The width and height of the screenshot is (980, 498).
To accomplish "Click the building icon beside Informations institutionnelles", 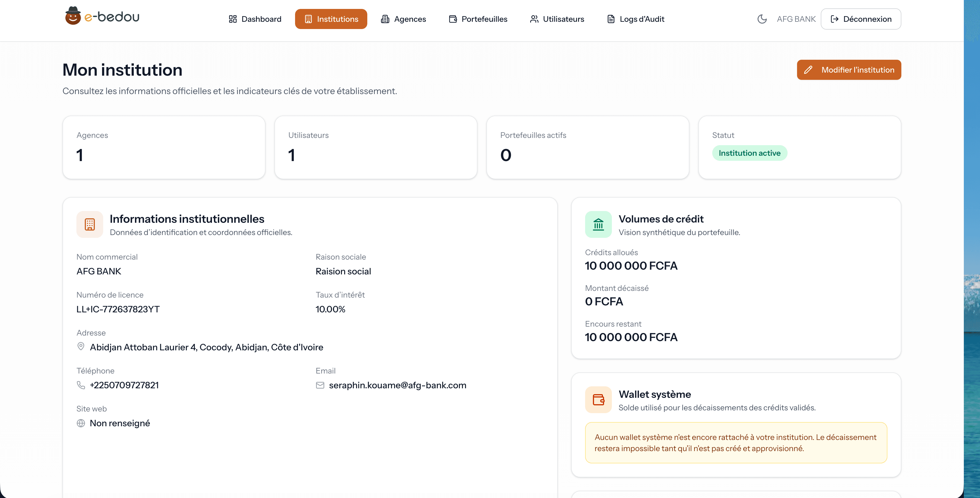I will click(x=90, y=225).
